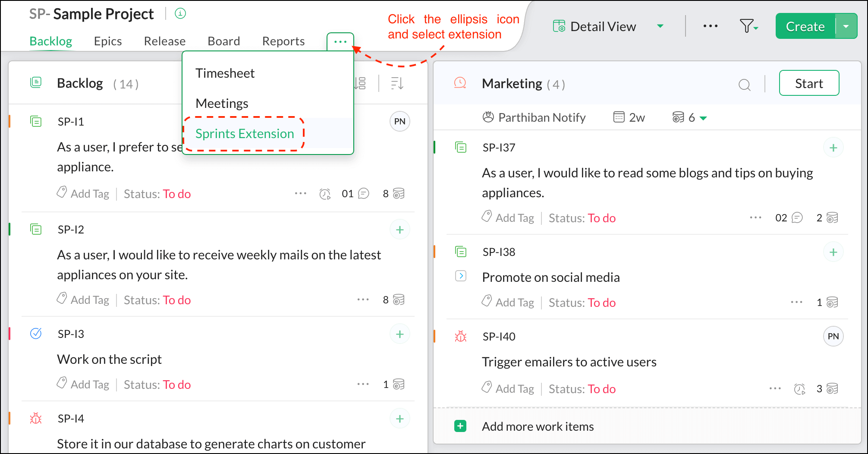Open the Create button dropdown arrow

[846, 26]
